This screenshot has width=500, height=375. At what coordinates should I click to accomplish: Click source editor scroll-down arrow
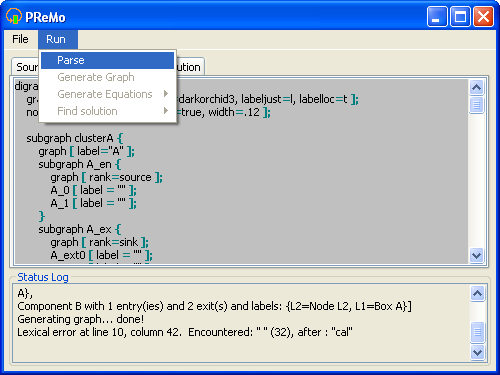pyautogui.click(x=476, y=255)
